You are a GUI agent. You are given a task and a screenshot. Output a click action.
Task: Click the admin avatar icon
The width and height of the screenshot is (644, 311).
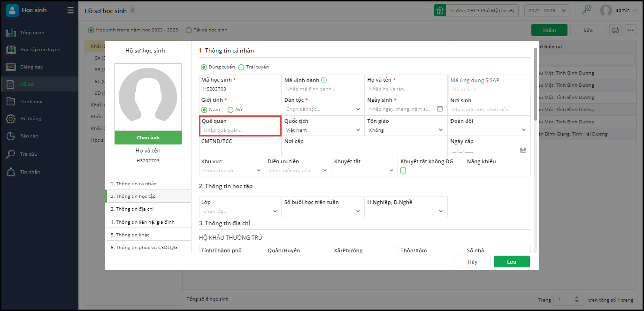[606, 10]
